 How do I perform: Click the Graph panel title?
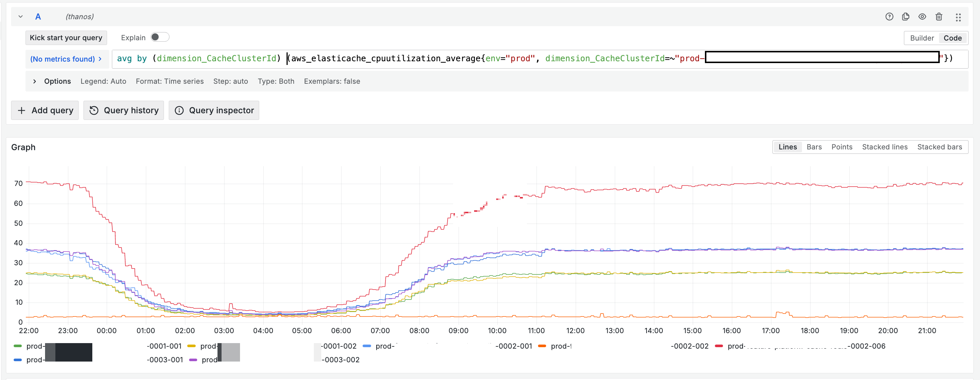(x=23, y=148)
